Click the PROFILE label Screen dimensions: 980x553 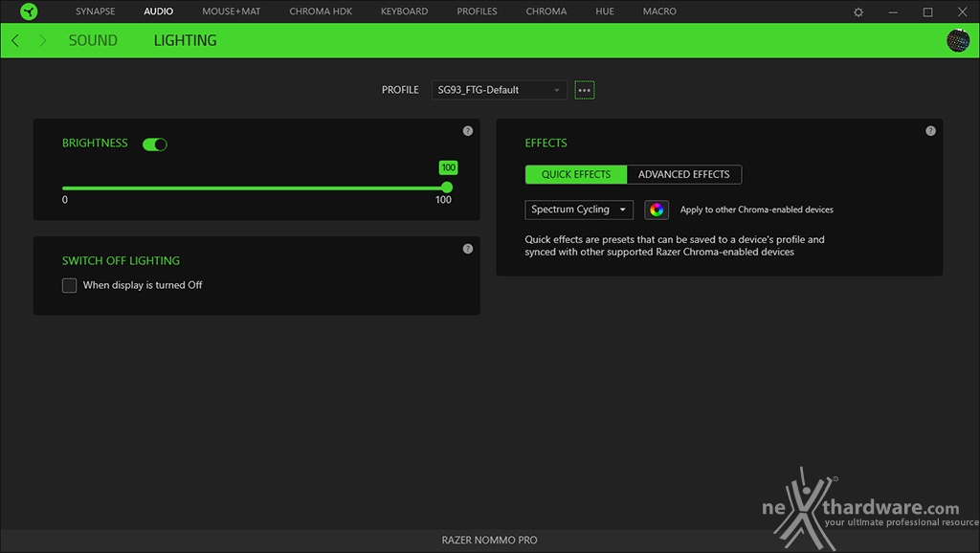[x=400, y=90]
